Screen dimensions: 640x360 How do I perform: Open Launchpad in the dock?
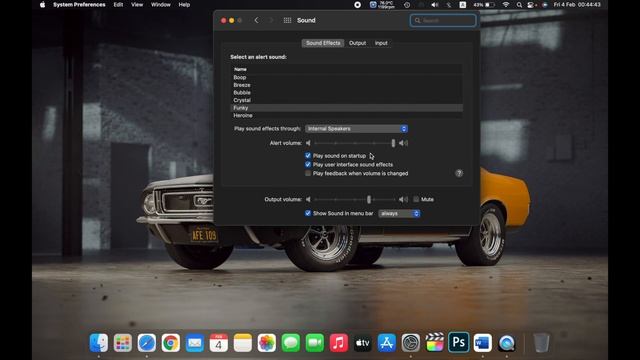(123, 343)
